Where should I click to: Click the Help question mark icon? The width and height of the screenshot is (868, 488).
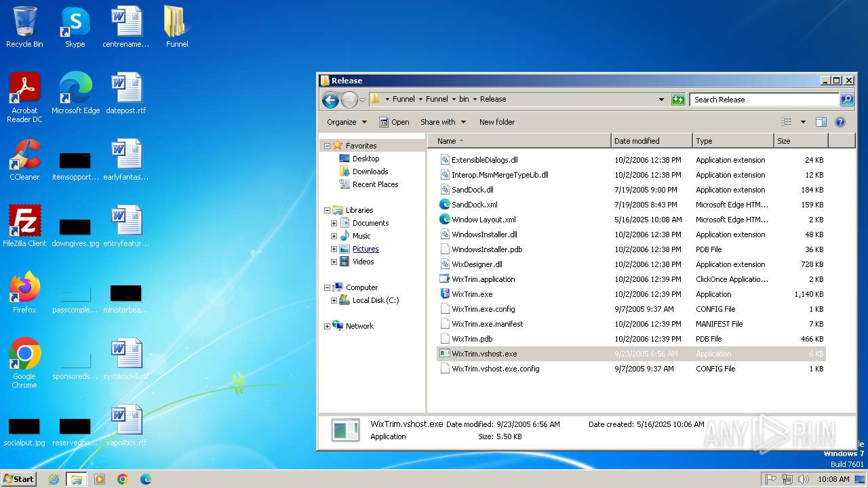pos(840,122)
